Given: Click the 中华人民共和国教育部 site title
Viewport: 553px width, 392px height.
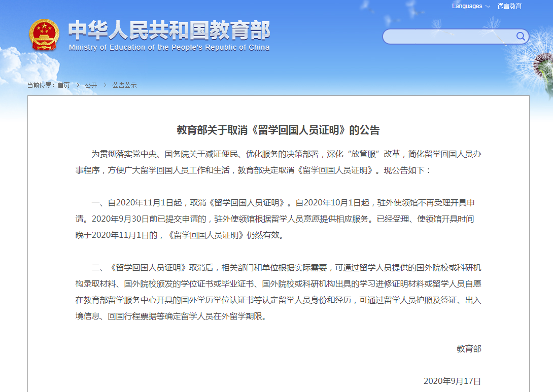Looking at the screenshot, I should point(169,30).
